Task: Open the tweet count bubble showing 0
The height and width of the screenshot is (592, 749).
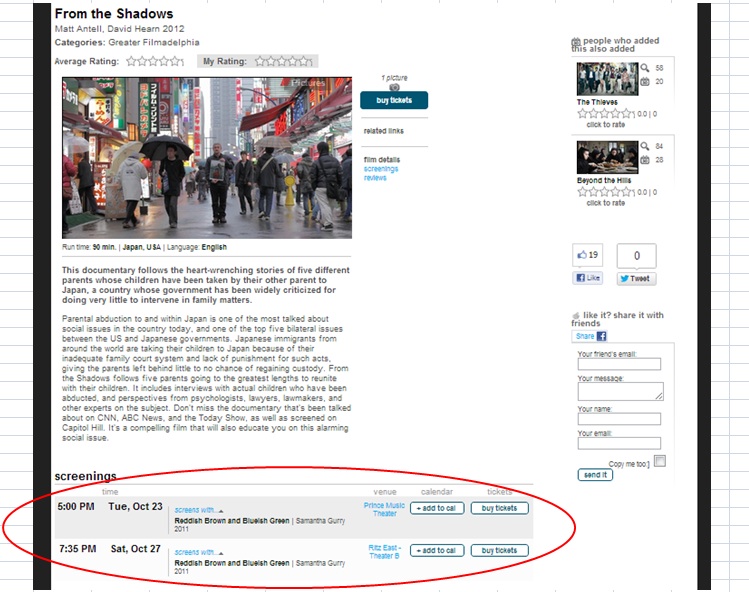Action: (x=637, y=256)
